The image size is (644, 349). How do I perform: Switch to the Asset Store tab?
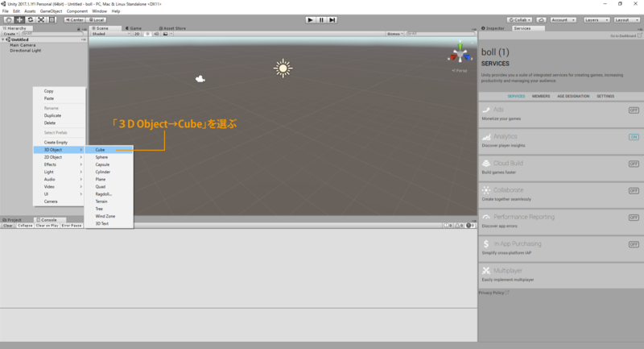click(172, 28)
